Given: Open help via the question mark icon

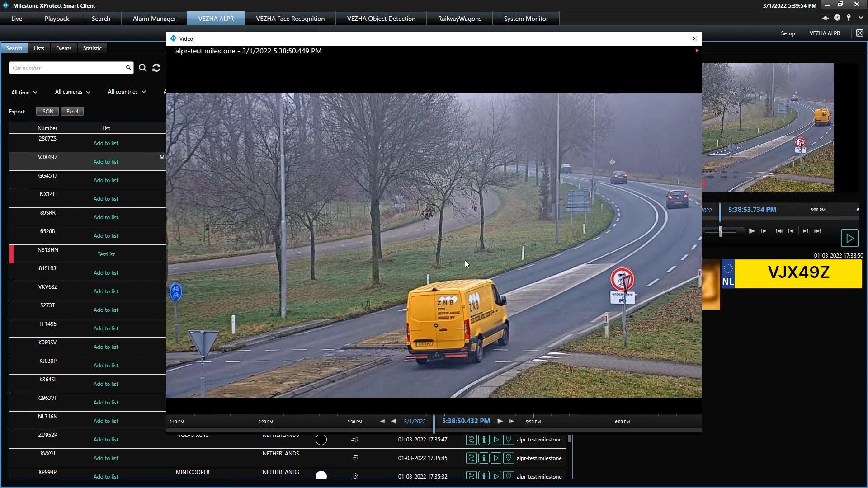Looking at the screenshot, I should point(837,18).
